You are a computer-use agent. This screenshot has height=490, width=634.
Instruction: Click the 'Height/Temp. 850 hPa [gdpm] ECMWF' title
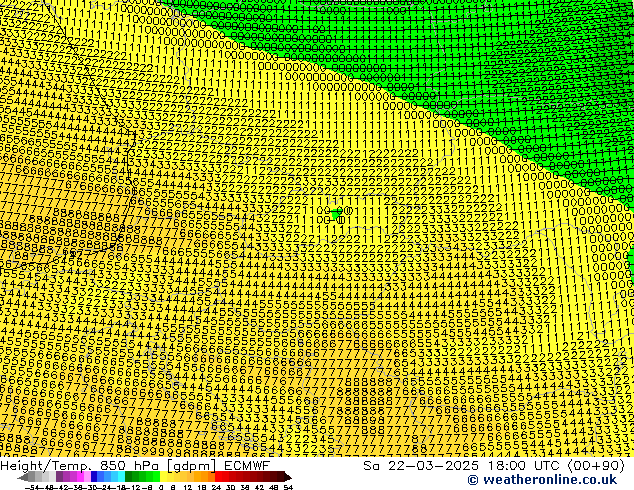pyautogui.click(x=135, y=465)
